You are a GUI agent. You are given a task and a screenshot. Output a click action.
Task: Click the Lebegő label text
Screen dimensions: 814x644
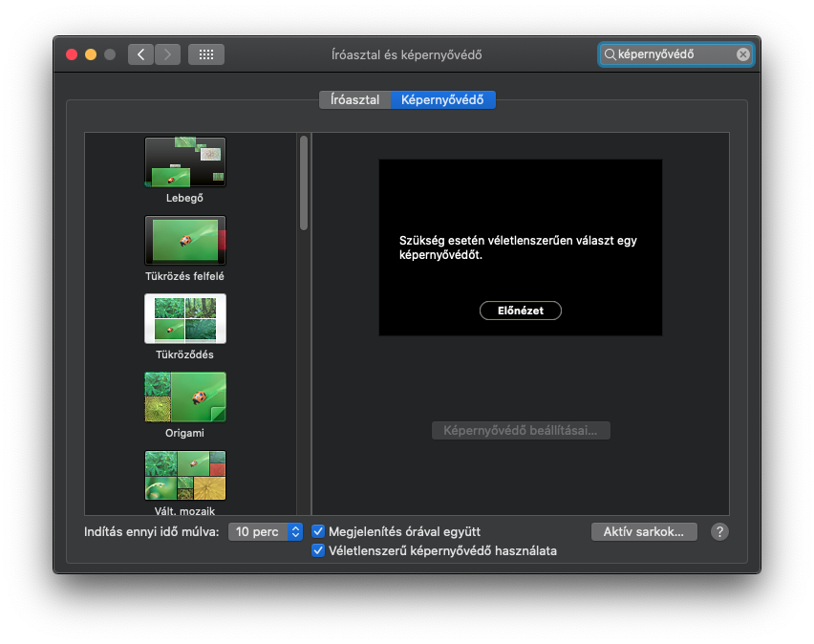pos(184,198)
